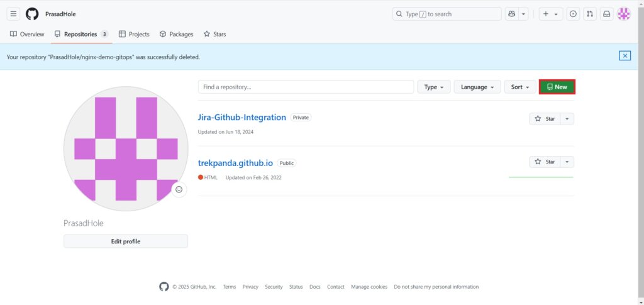Click the PrasadHole username in header
The width and height of the screenshot is (644, 305).
click(60, 14)
